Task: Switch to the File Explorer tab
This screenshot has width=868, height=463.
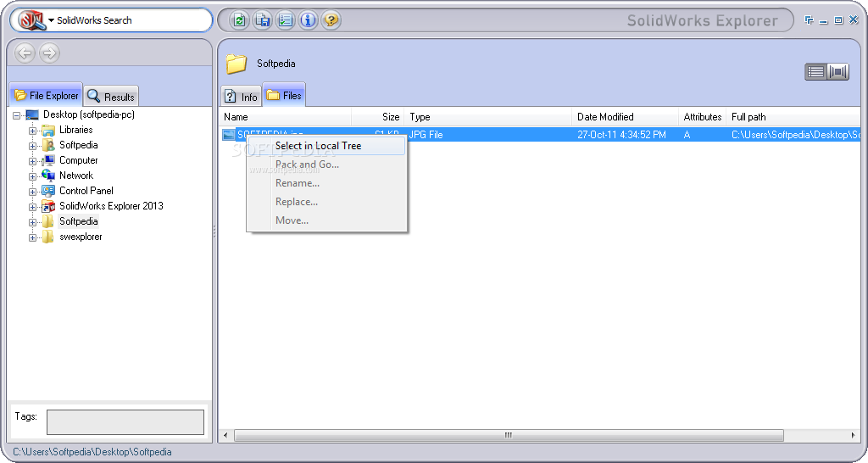Action: coord(47,95)
